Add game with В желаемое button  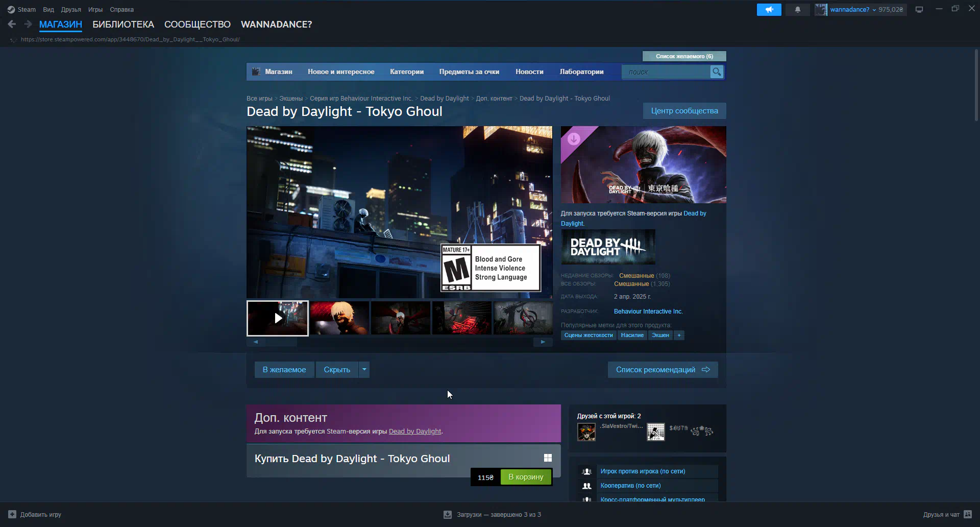(x=284, y=370)
